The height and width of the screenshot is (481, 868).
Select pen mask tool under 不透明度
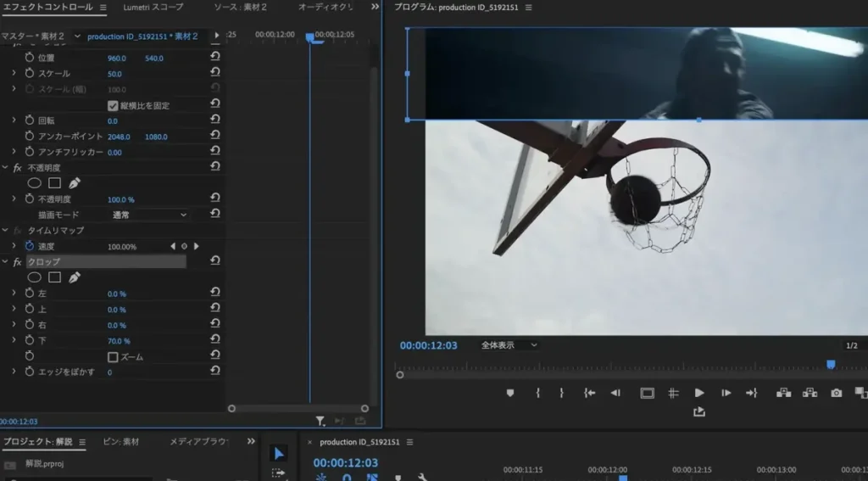(x=75, y=183)
